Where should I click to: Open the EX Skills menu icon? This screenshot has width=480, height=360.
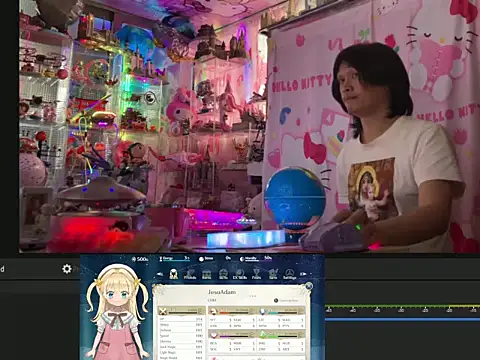240,274
